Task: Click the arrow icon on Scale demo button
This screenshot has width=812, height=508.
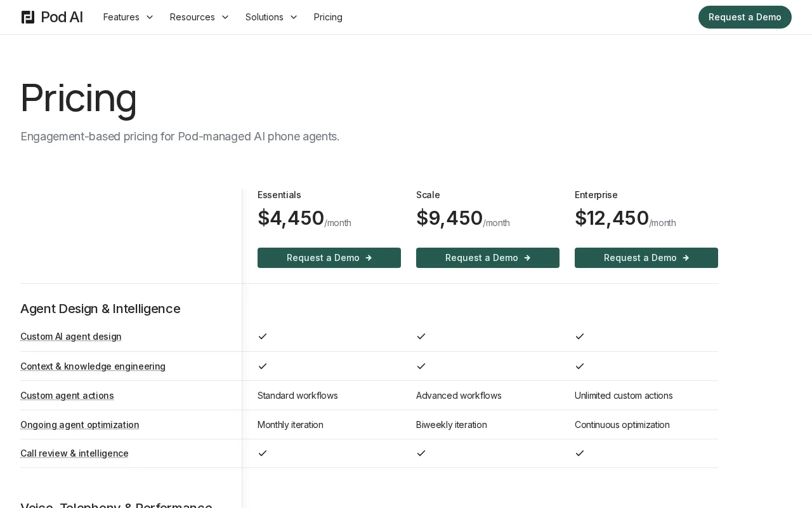Action: 527,258
